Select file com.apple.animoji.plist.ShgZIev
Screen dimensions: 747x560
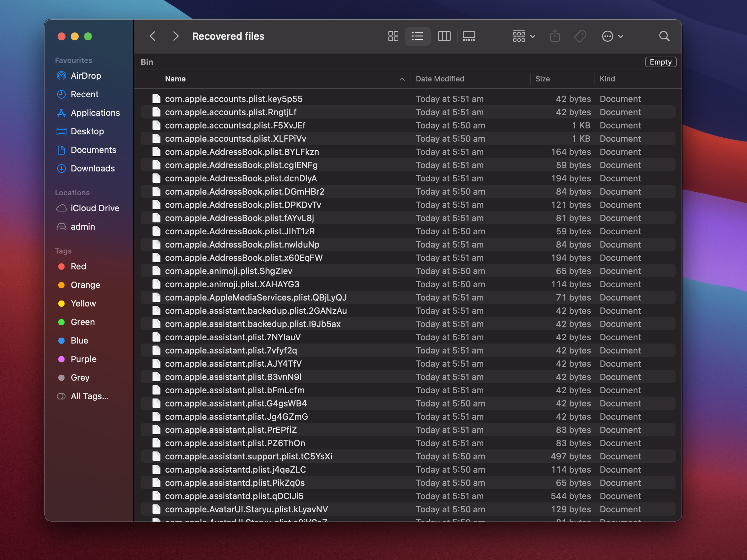pos(408,271)
